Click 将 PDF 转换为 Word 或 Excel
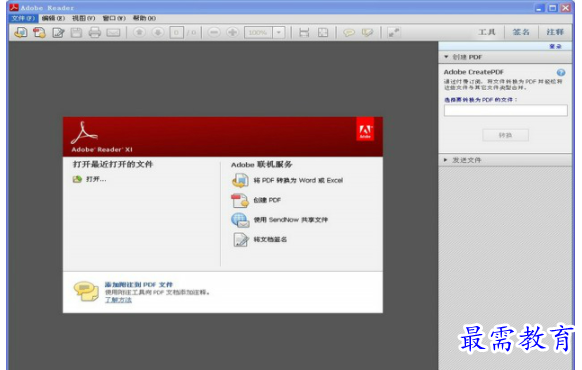Screen dimensions: 582x370 (x=298, y=180)
